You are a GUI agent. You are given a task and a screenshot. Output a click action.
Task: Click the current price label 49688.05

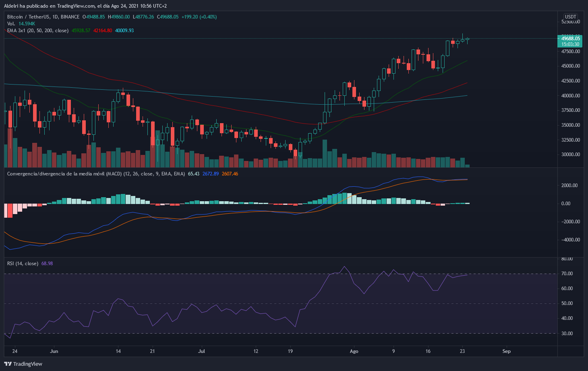click(x=570, y=39)
